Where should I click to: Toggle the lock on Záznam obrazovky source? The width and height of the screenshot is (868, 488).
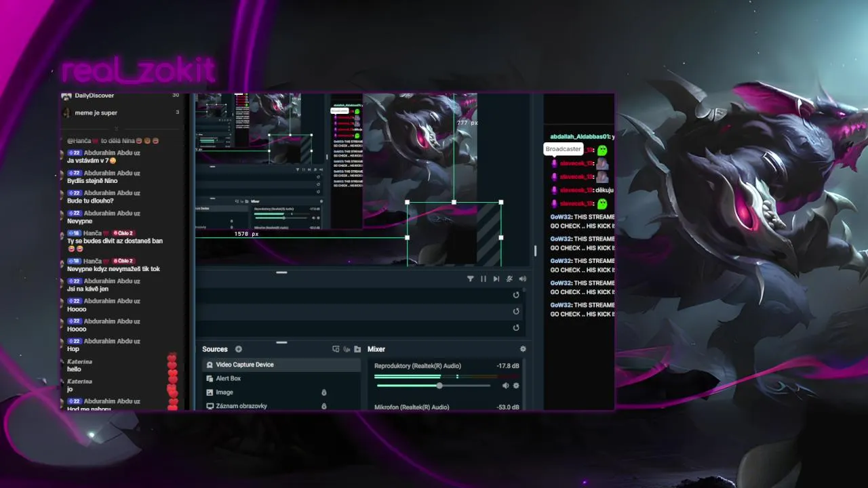[323, 406]
